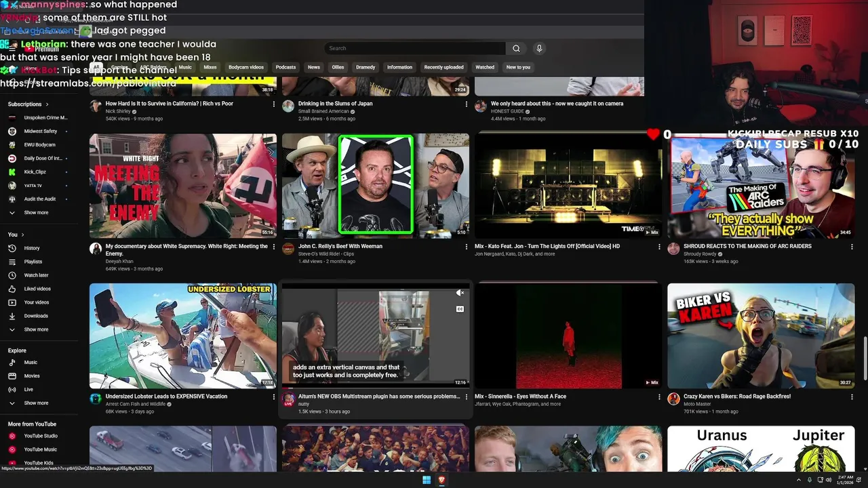
Task: Open the YATTA TV subscription channel
Action: (33, 186)
